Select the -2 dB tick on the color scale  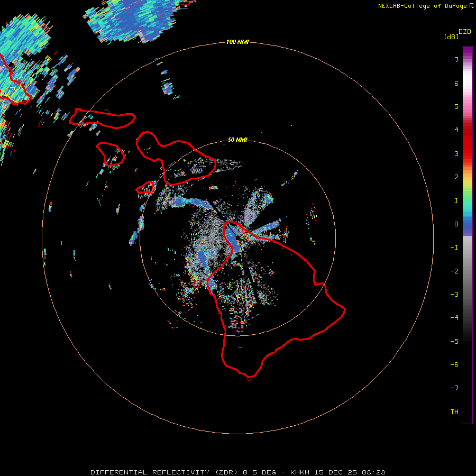(454, 271)
